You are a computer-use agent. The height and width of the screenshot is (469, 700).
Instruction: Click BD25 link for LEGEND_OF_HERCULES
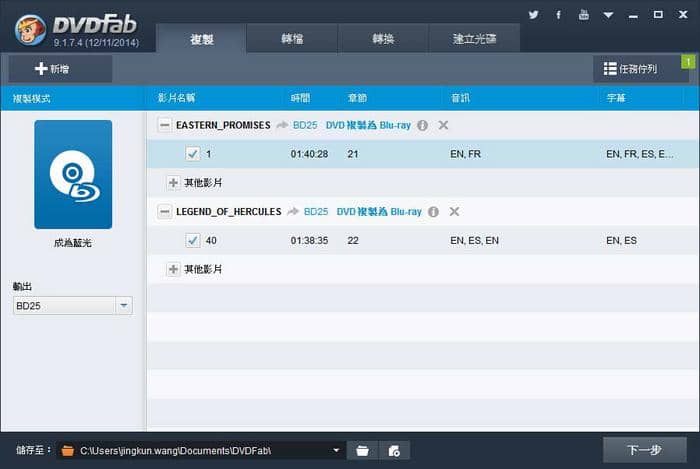pos(316,212)
